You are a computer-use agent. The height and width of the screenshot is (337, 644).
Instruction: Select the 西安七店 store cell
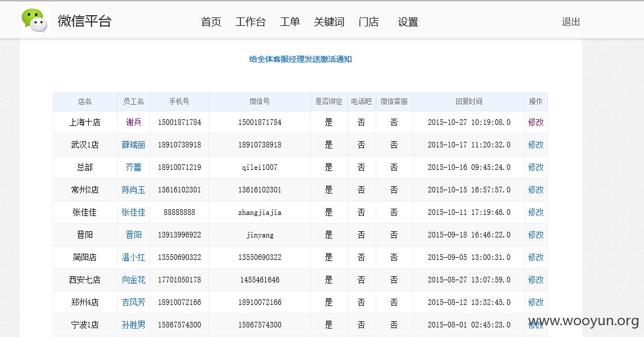[84, 280]
